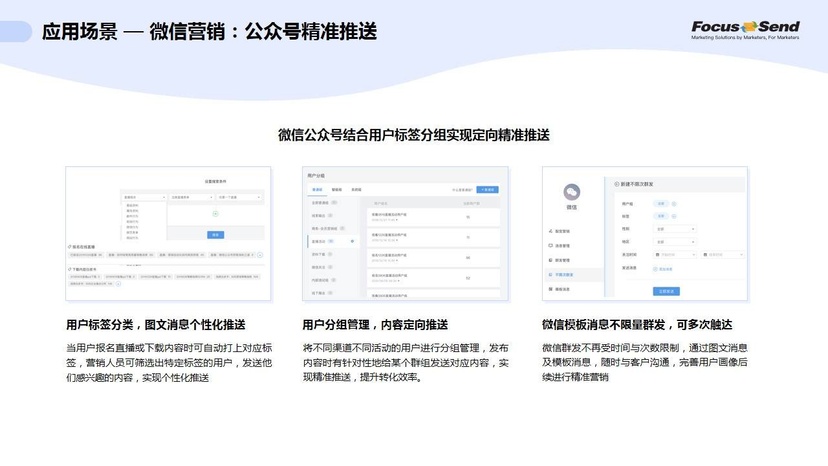Click the green plus circle to add condition
The image size is (828, 466).
(x=215, y=214)
